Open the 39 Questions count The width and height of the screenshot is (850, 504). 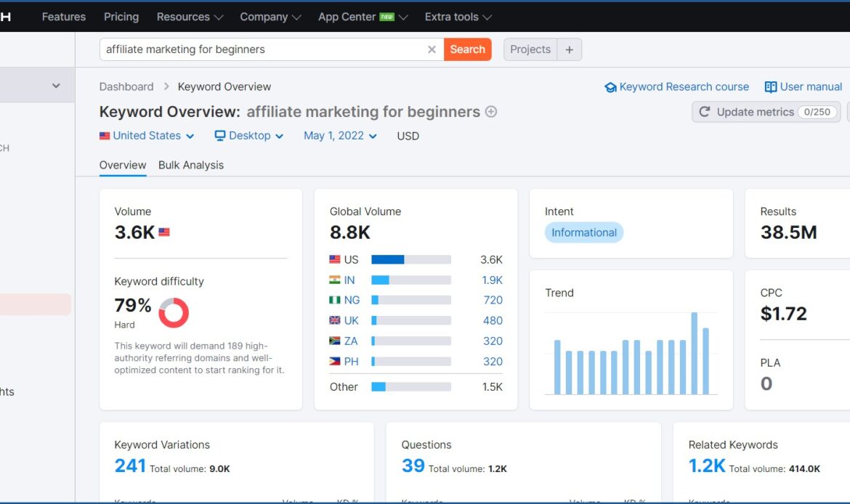point(413,466)
